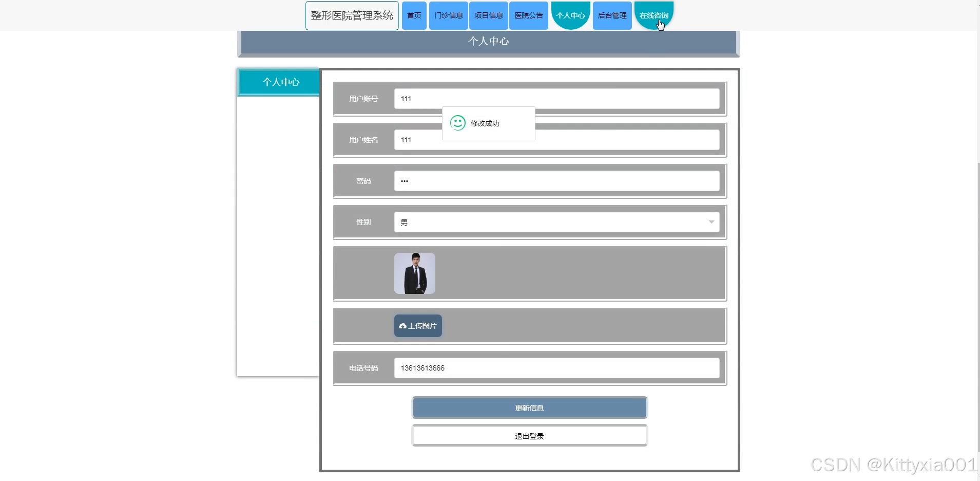
Task: Click 退出登录 button
Action: click(529, 436)
